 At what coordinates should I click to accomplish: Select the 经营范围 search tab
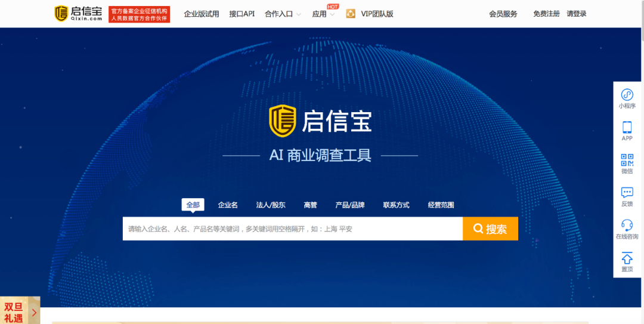(441, 205)
